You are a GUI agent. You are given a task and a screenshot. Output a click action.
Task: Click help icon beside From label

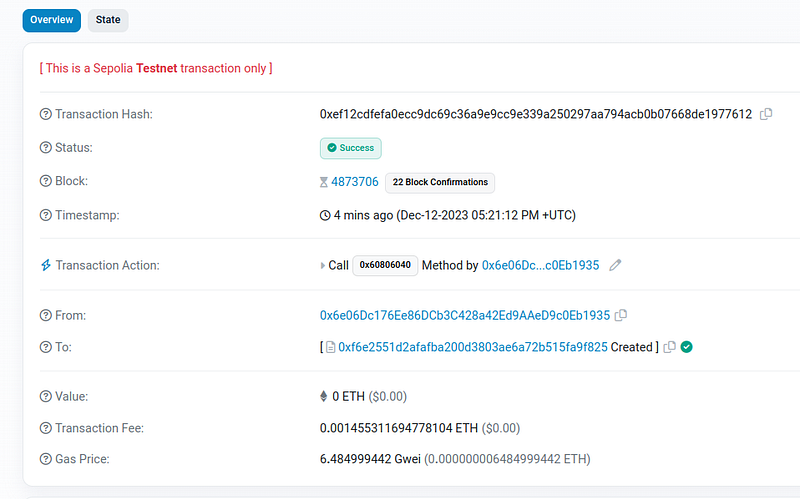coord(46,315)
